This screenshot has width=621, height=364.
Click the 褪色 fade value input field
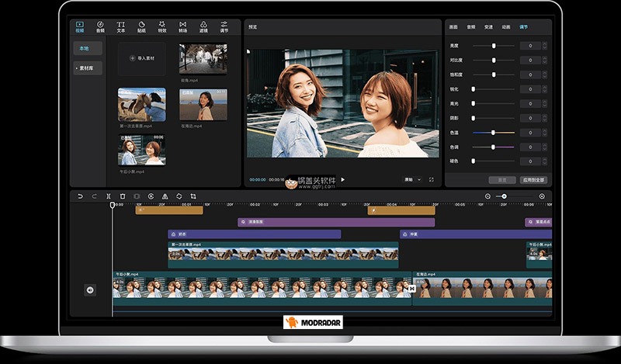530,161
